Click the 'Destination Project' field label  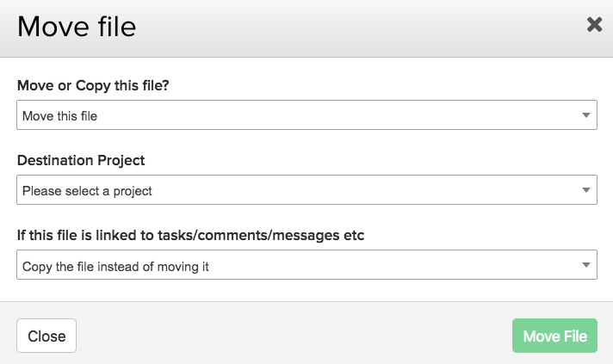click(81, 160)
